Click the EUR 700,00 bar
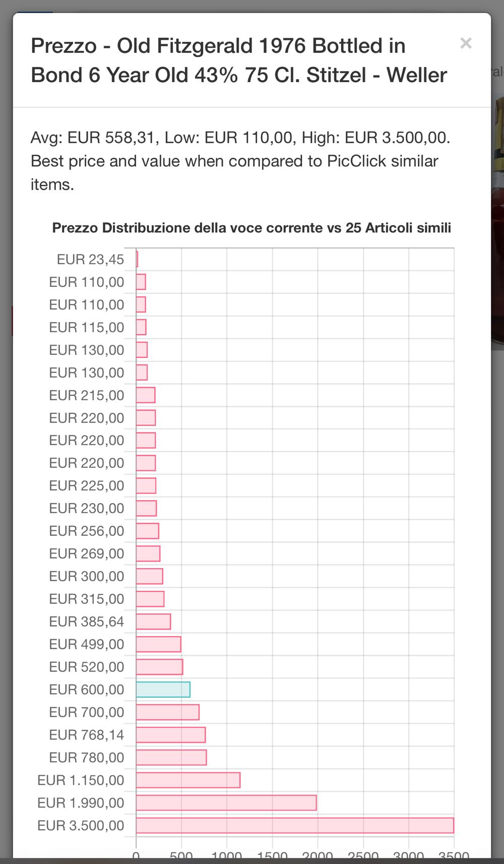This screenshot has height=864, width=504. (168, 712)
